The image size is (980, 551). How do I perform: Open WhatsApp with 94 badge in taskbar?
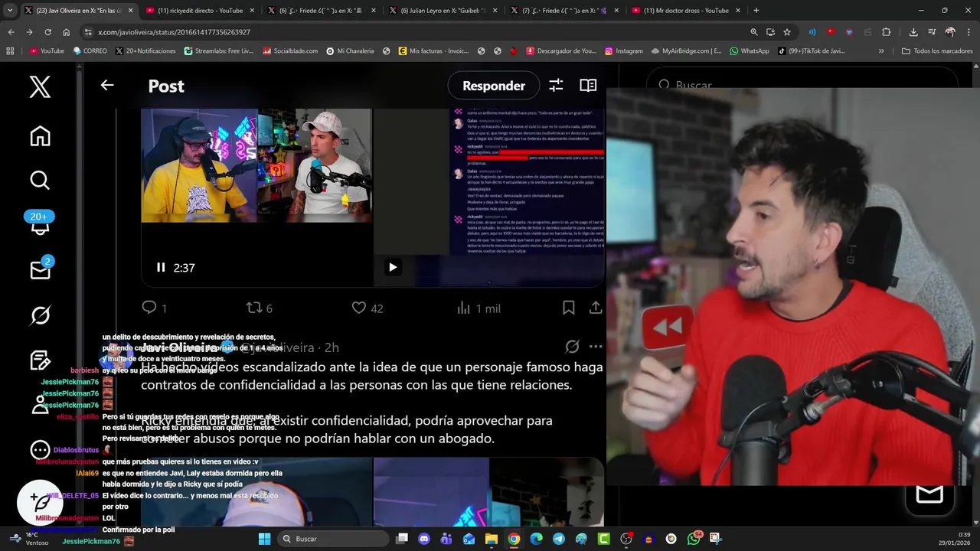click(x=694, y=539)
